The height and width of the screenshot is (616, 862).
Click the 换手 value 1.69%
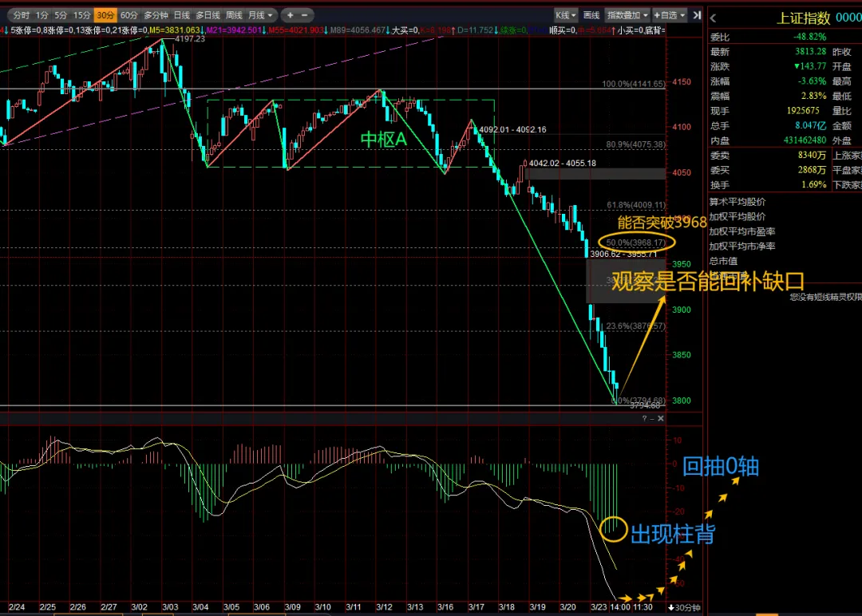(813, 185)
